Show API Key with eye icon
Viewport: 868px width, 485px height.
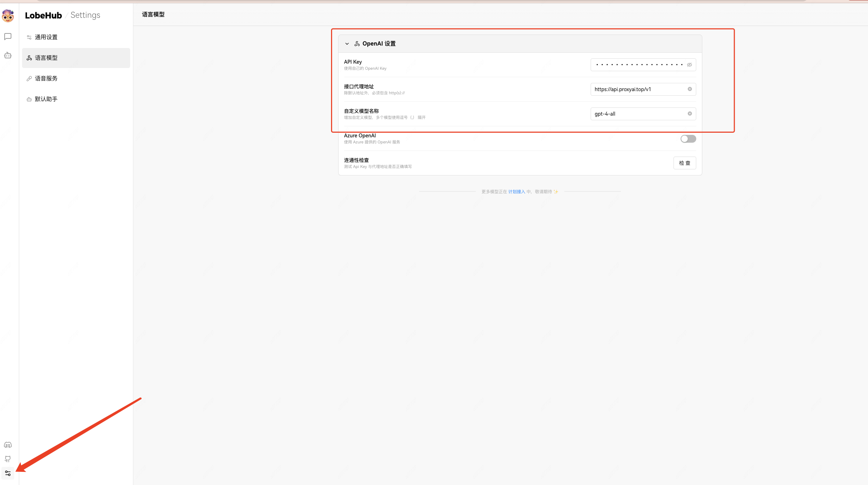(x=689, y=65)
